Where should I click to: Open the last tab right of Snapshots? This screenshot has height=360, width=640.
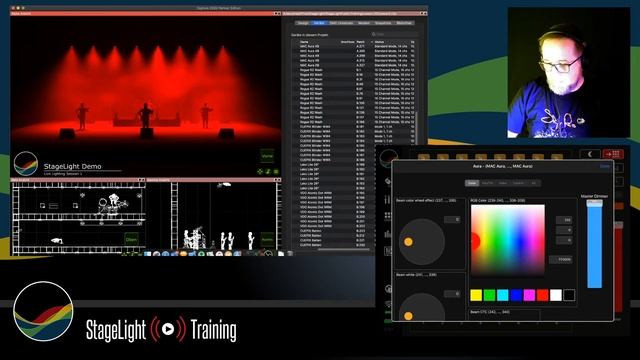(404, 23)
